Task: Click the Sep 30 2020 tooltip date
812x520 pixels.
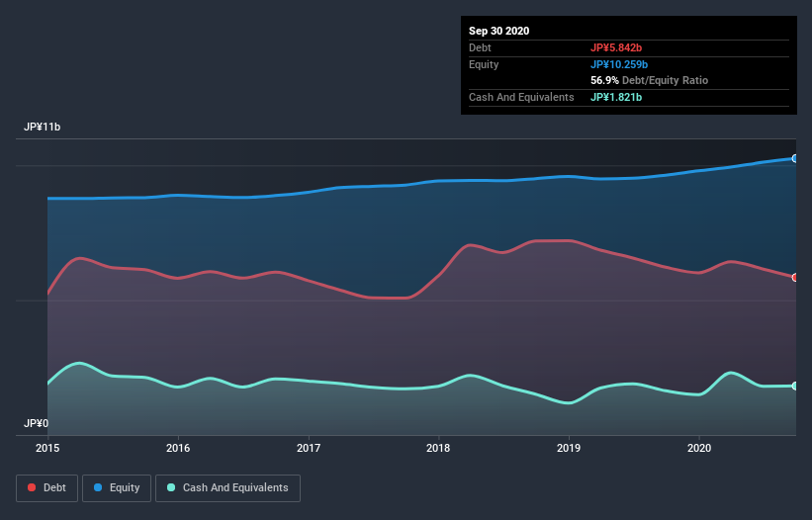Action: coord(499,31)
